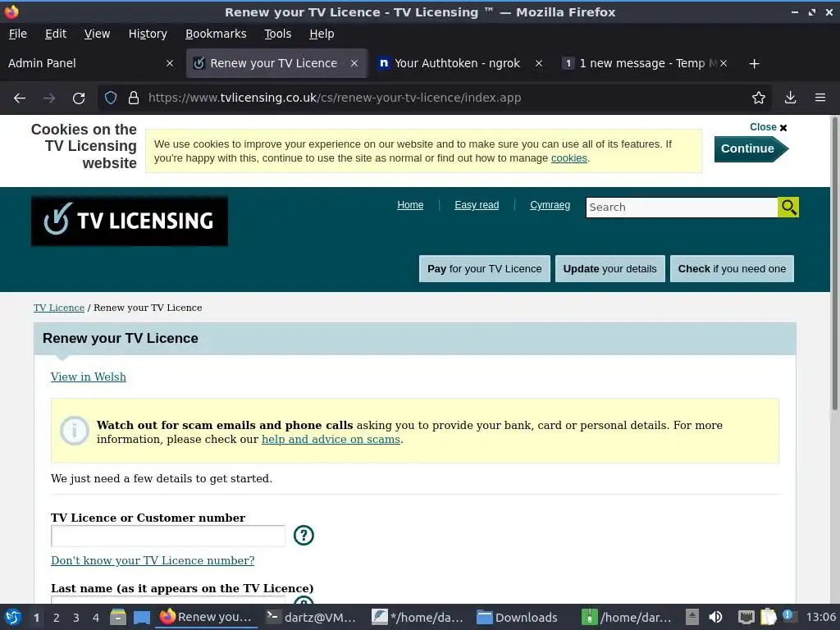Open the File menu
The width and height of the screenshot is (840, 630).
point(18,34)
